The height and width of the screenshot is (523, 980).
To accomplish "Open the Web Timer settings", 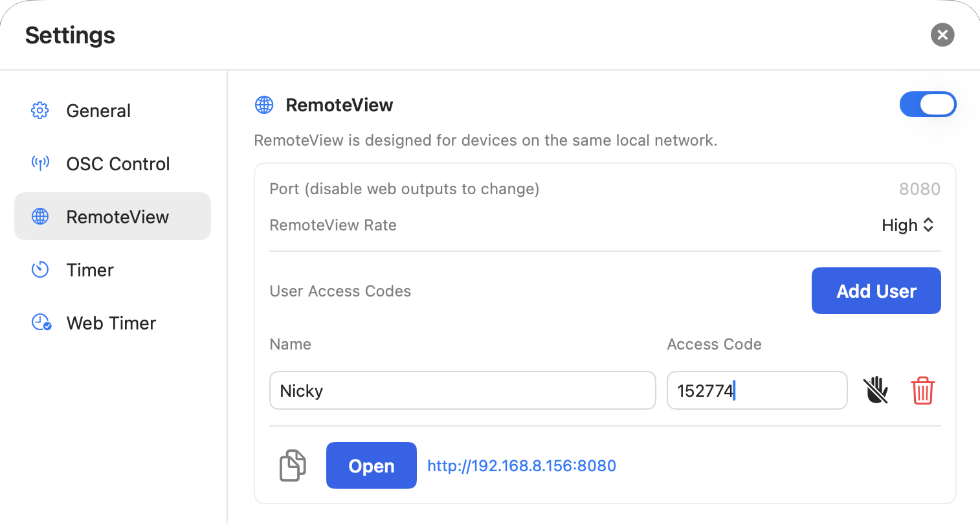I will [x=113, y=323].
